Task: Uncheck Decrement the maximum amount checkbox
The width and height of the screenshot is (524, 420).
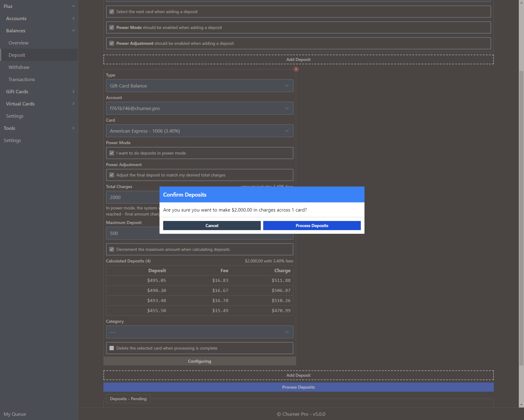Action: tap(112, 249)
